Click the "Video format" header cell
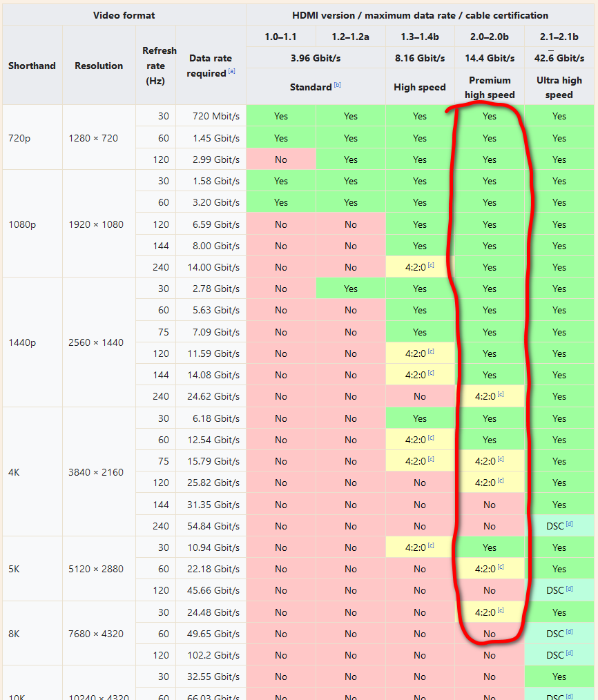This screenshot has height=700, width=598. click(124, 15)
